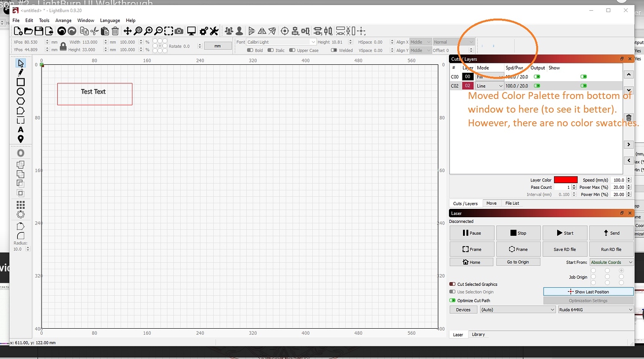Click the Save RD file button
644x359 pixels.
(x=565, y=249)
